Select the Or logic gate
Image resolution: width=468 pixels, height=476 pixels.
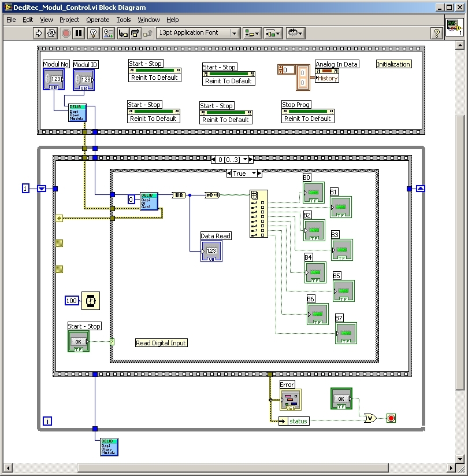point(370,418)
